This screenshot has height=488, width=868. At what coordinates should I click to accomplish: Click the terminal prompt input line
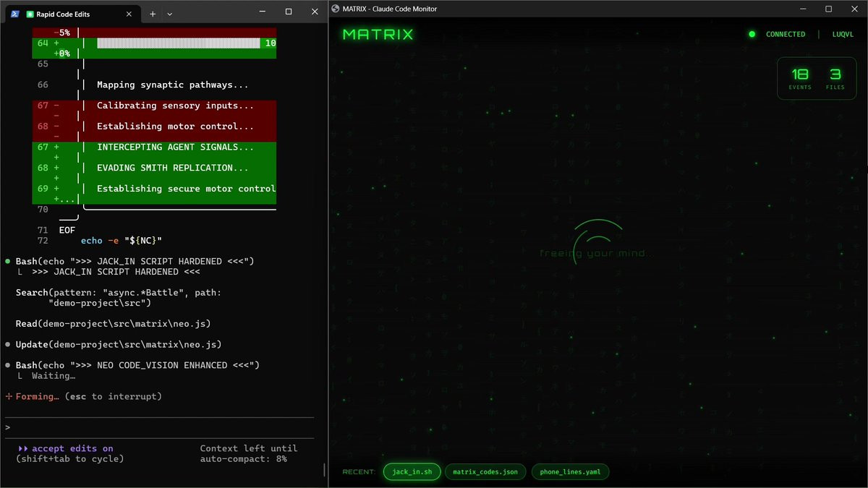[159, 428]
